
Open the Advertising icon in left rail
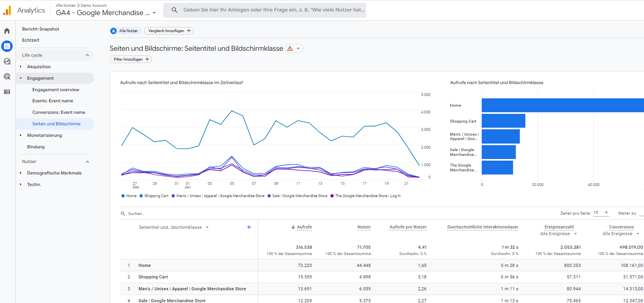click(x=7, y=77)
